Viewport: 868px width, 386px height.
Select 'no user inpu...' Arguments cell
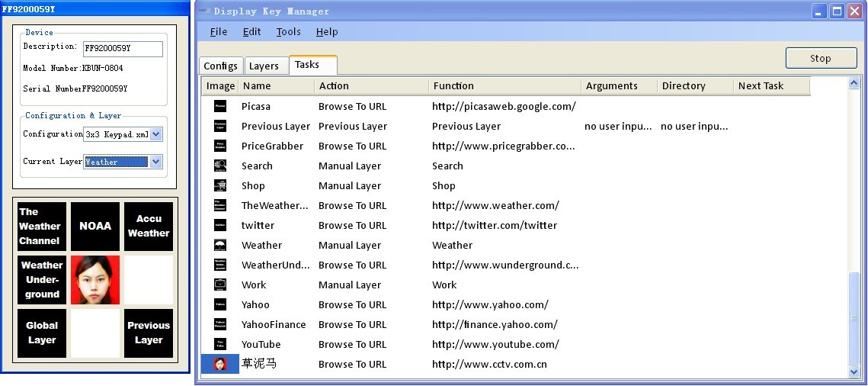point(618,127)
